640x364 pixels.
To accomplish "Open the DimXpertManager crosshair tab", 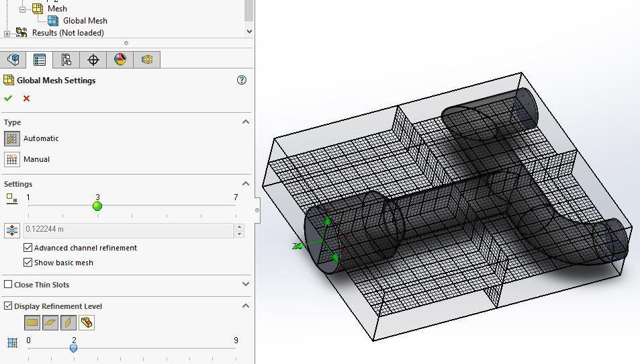I will [x=93, y=60].
